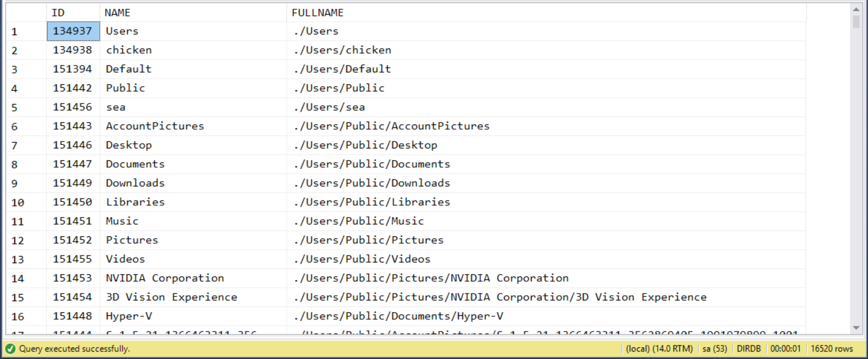Viewport: 868px width, 359px height.
Task: Click the scroll down arrow of results grid
Action: point(856,328)
